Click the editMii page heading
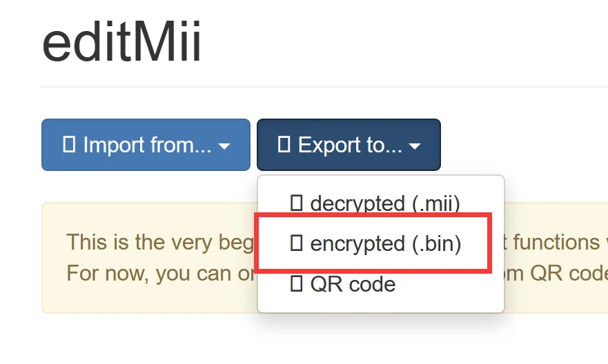Viewport: 608px width, 364px height. tap(121, 43)
